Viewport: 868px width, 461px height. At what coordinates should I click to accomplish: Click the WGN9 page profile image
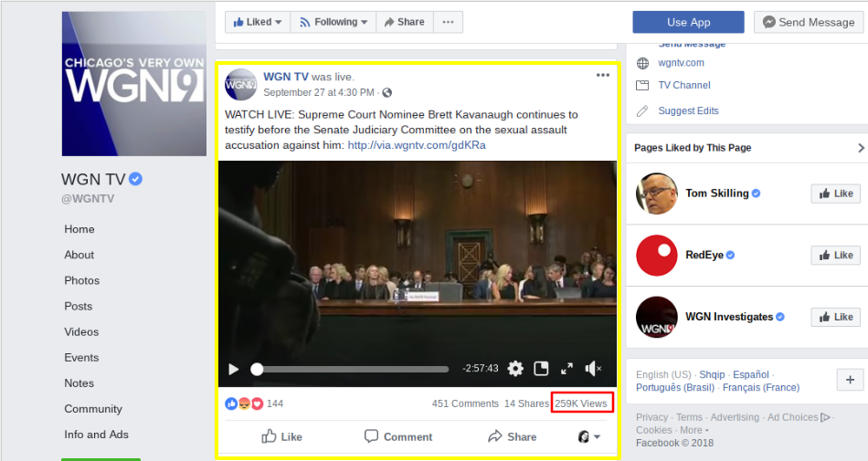tap(134, 83)
